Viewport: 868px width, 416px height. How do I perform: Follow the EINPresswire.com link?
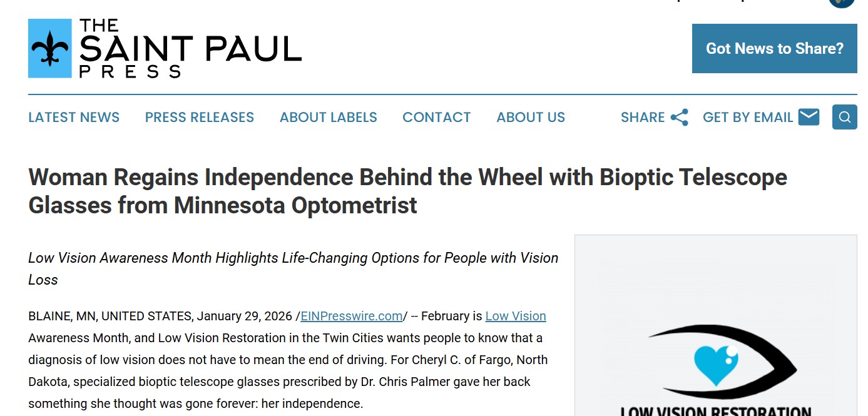click(351, 317)
